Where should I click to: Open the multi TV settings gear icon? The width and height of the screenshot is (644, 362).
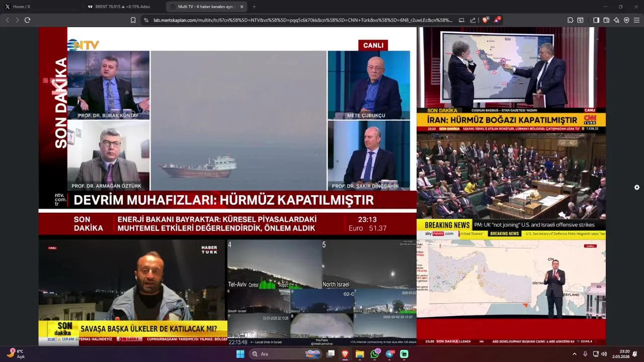pos(637,187)
